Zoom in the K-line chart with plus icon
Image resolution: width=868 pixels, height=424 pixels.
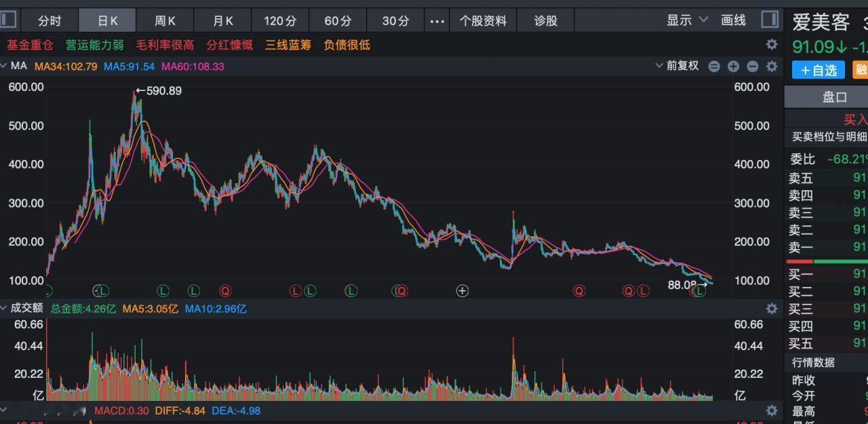click(x=733, y=66)
